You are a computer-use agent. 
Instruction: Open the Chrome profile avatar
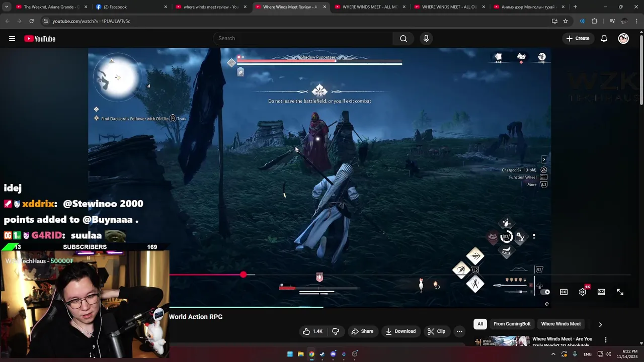point(624,21)
